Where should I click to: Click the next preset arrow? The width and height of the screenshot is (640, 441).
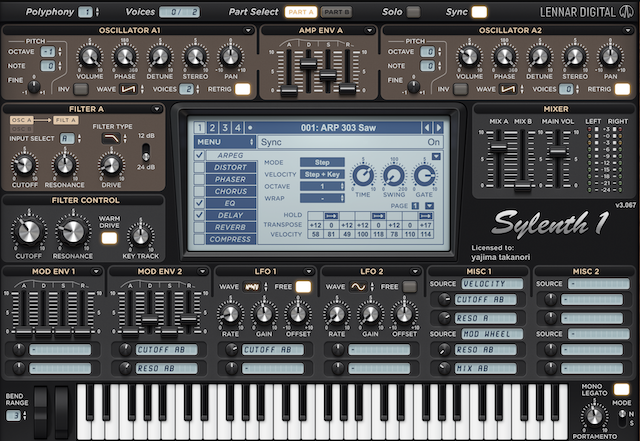pyautogui.click(x=437, y=127)
